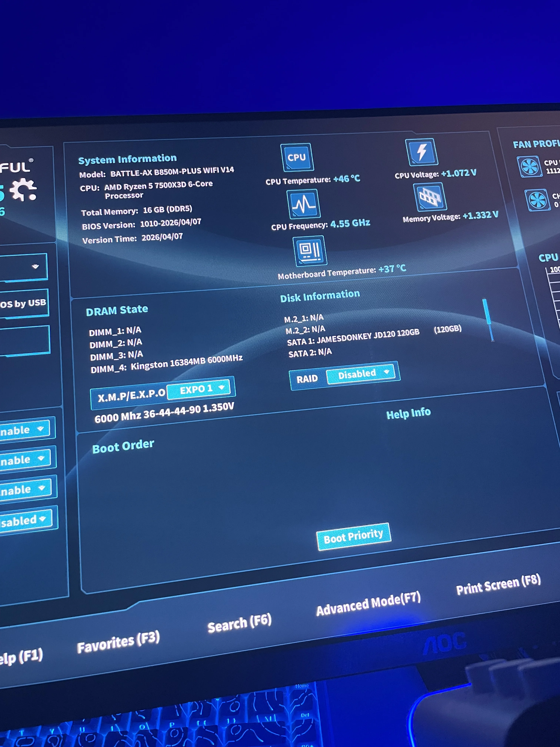Screen dimensions: 560x747
Task: Click the 'DRAM State' heading
Action: click(117, 310)
